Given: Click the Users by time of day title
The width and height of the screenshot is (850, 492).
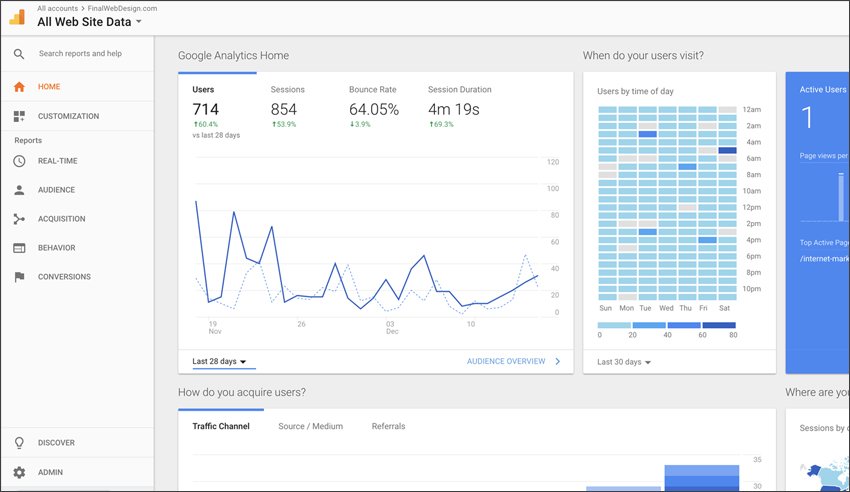Looking at the screenshot, I should click(x=635, y=91).
